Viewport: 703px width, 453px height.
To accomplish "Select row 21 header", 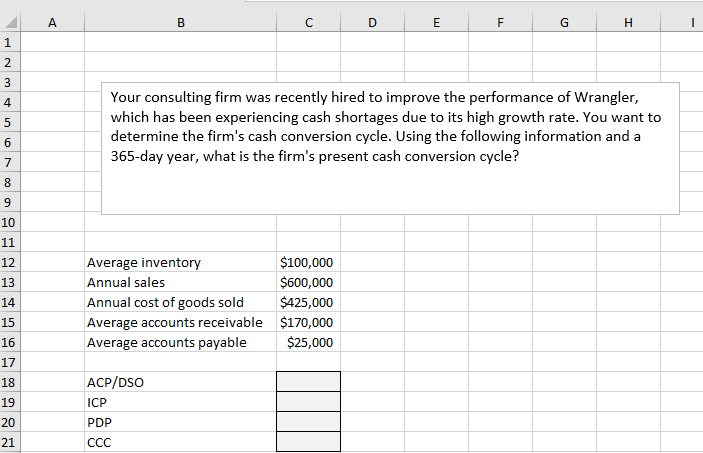I will click(x=10, y=442).
